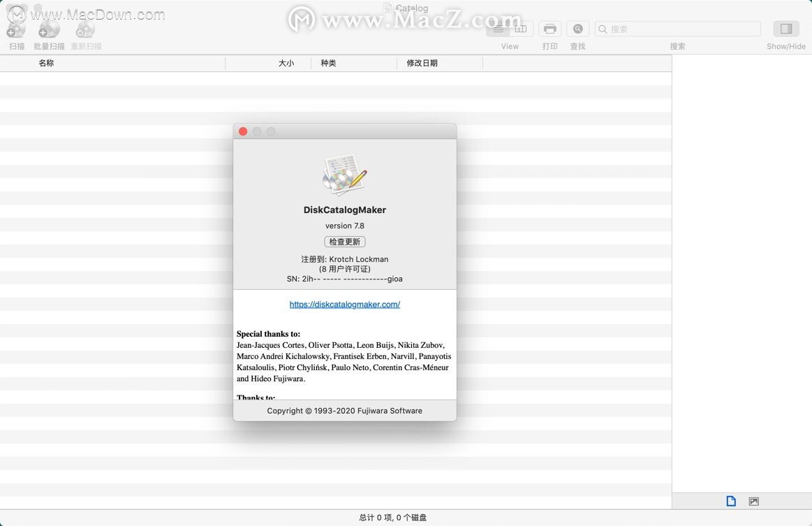Viewport: 812px width, 526px height.
Task: Click the '(8 用户许可证)' license text
Action: click(x=345, y=269)
